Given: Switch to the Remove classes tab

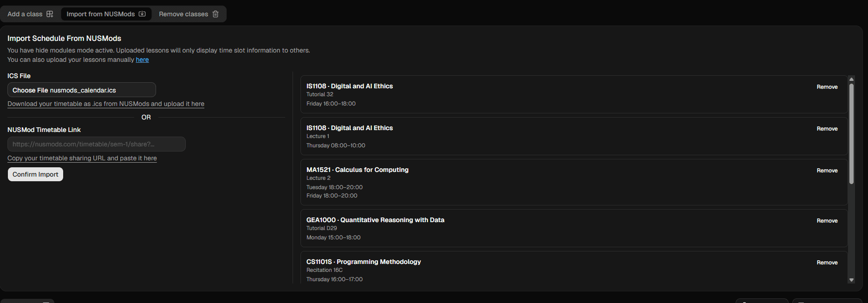Looking at the screenshot, I should 189,14.
